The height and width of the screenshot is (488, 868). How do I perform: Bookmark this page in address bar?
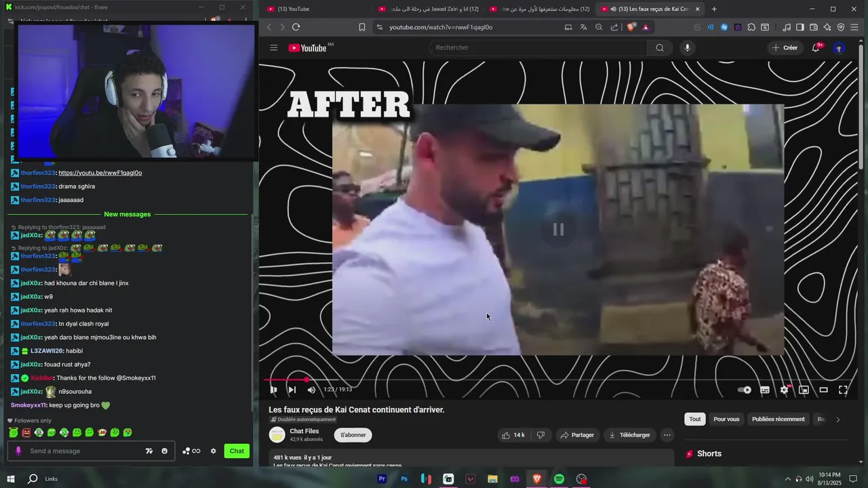point(362,27)
